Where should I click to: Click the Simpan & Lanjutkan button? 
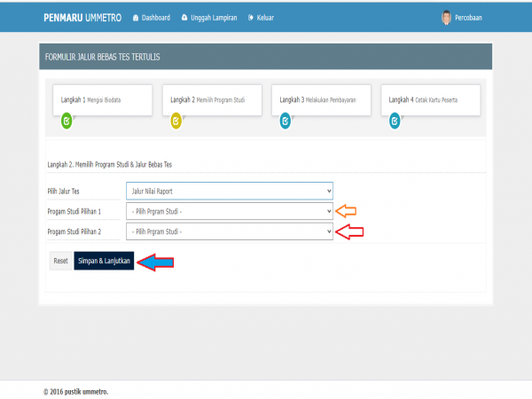pos(104,262)
